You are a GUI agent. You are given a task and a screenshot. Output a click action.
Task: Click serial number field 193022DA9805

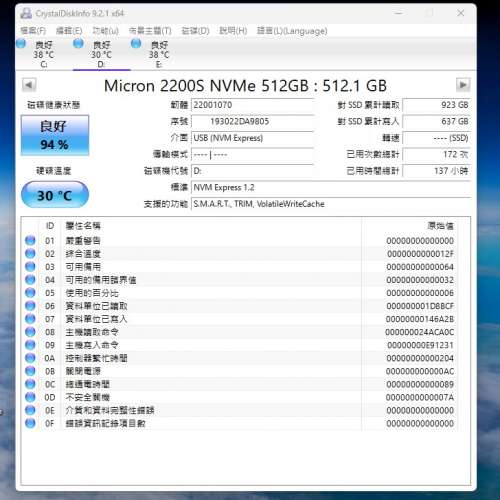click(x=252, y=121)
